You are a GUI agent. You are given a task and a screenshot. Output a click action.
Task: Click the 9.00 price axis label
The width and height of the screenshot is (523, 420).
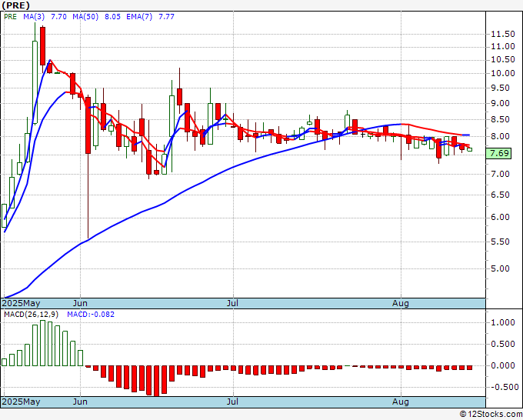pyautogui.click(x=501, y=103)
